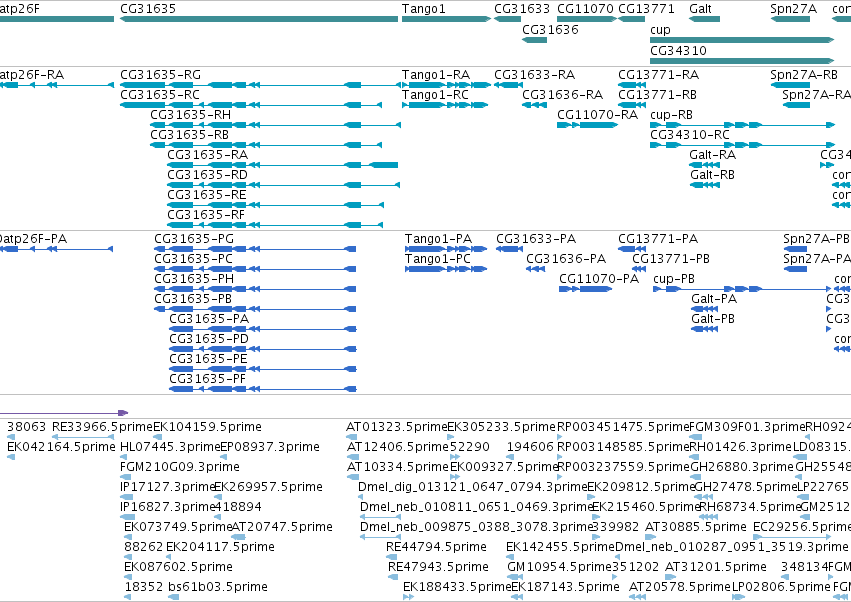Select EST RE47943.5prime

tap(393, 578)
